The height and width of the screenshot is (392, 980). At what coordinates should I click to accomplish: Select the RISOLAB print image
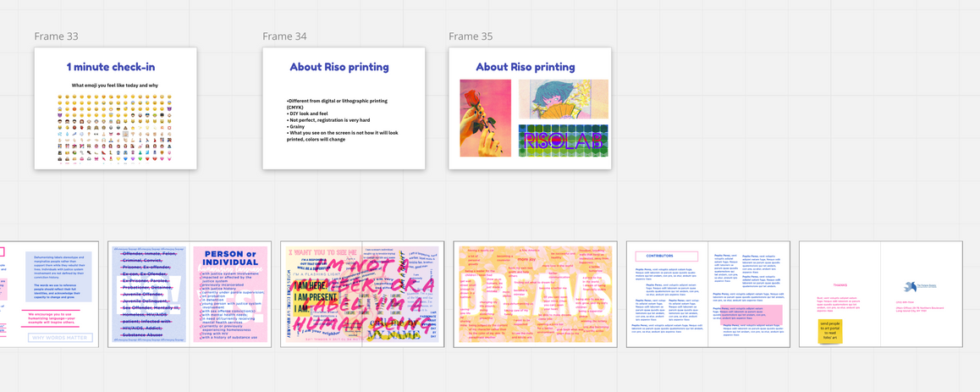coord(563,141)
